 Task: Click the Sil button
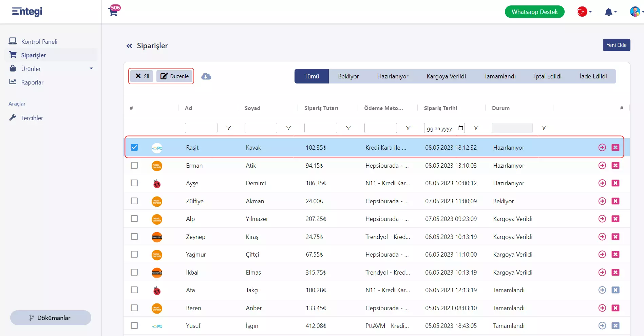(x=142, y=76)
